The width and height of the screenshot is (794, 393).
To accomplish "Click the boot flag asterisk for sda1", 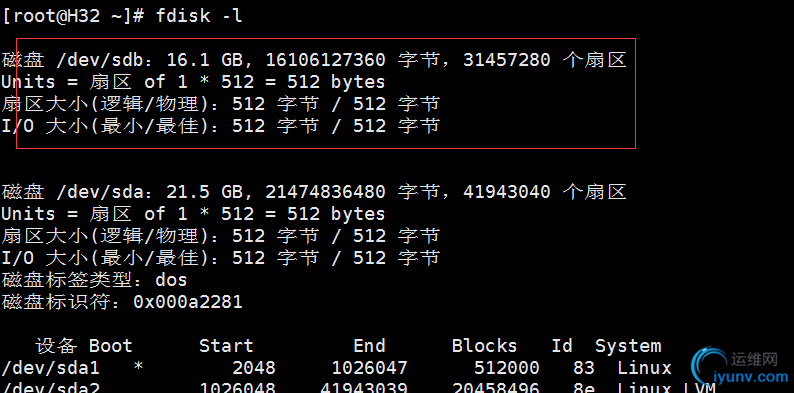I will [x=138, y=367].
